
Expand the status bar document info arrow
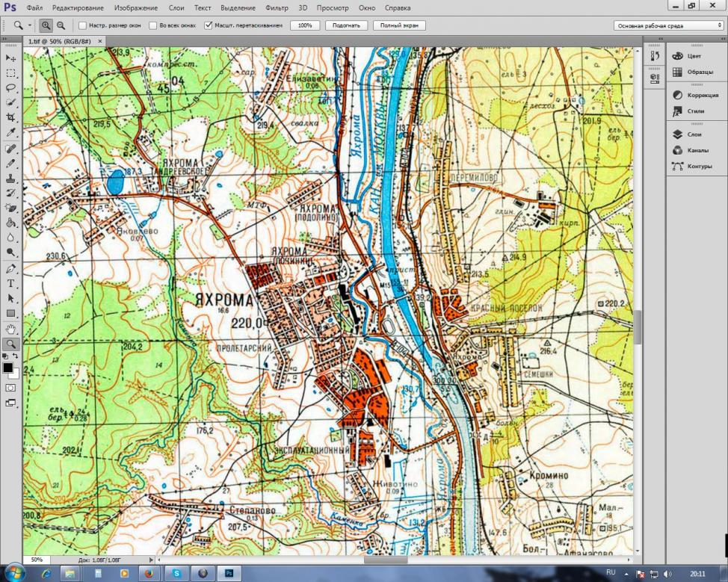click(150, 559)
